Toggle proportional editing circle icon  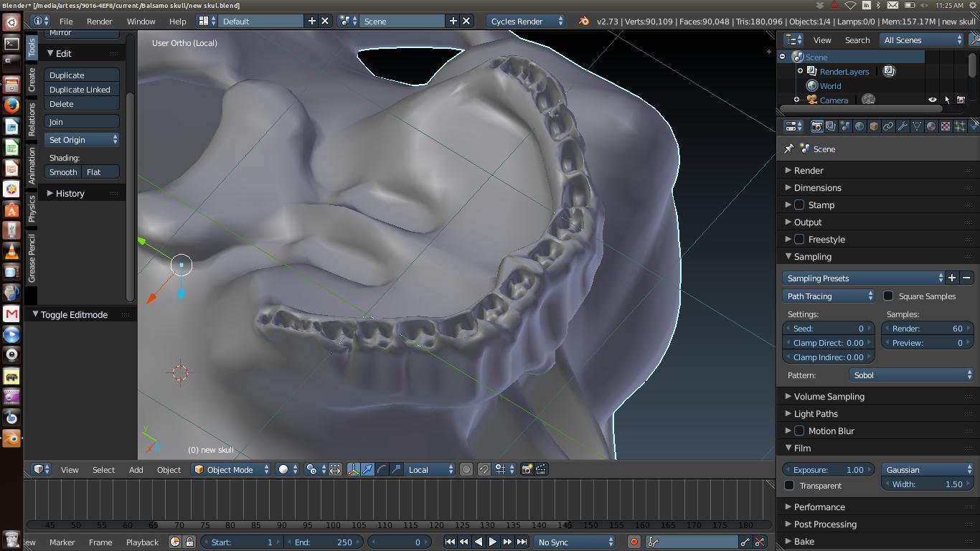pyautogui.click(x=466, y=469)
